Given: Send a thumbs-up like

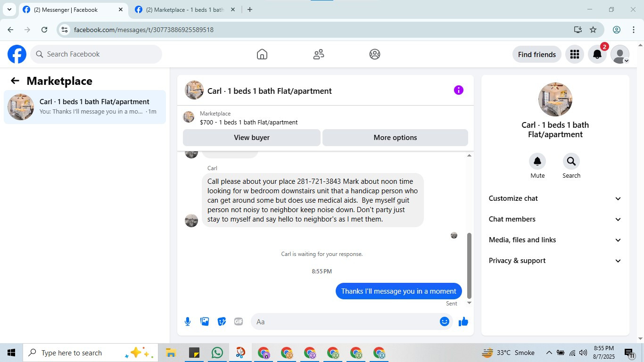Looking at the screenshot, I should (x=463, y=321).
